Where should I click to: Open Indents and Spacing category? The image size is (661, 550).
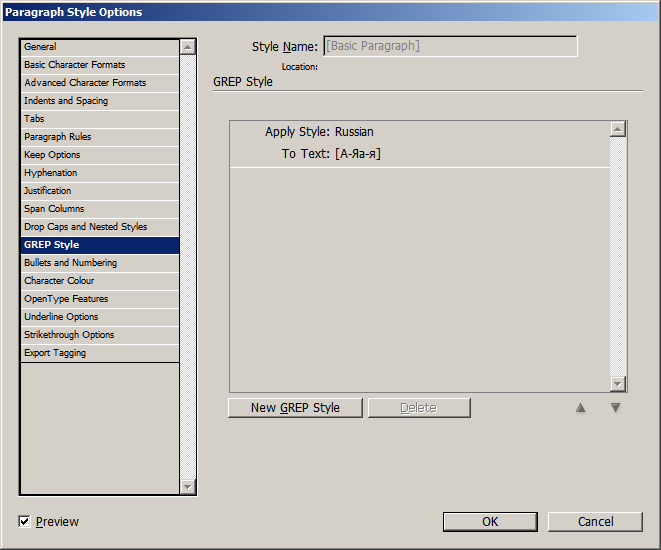point(100,101)
